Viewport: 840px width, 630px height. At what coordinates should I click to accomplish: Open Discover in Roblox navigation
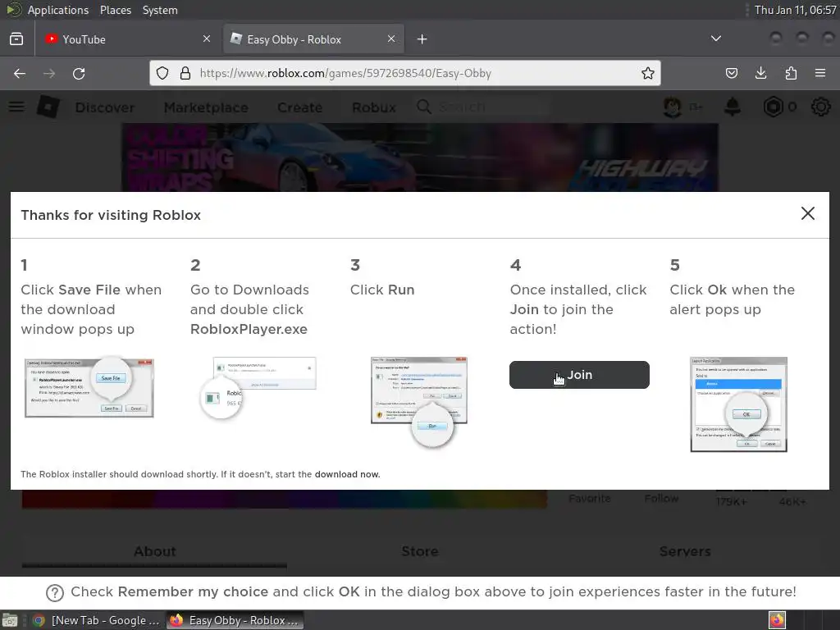pyautogui.click(x=105, y=107)
